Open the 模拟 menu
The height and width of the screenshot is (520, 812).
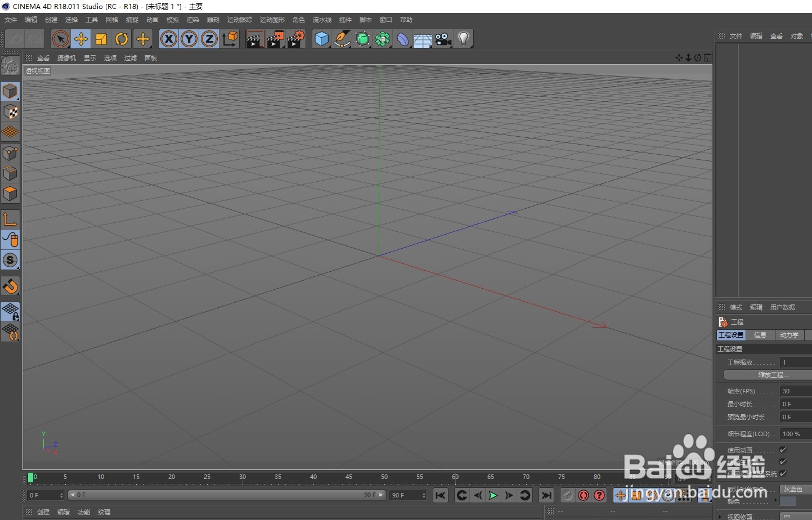(173, 20)
